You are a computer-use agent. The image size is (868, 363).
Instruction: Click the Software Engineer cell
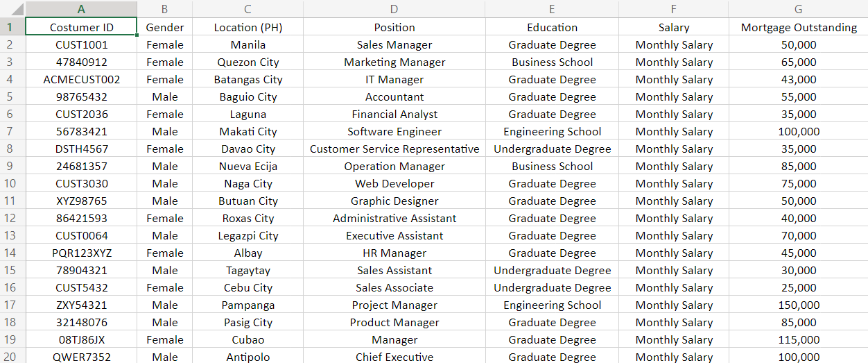394,132
